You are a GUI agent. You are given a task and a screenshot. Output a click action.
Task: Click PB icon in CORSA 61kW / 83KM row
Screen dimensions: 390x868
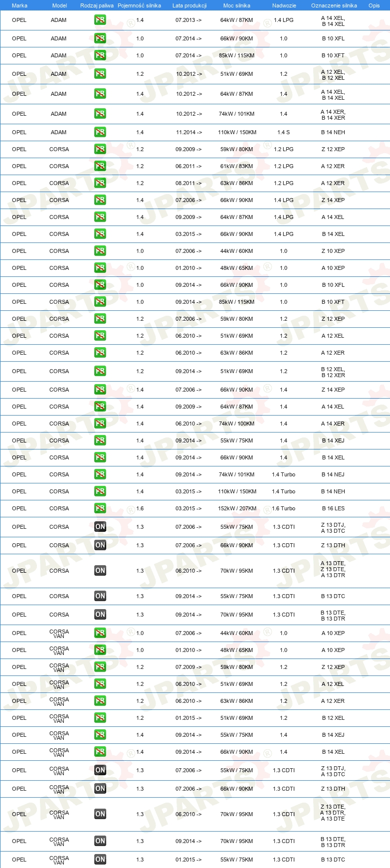coord(100,166)
